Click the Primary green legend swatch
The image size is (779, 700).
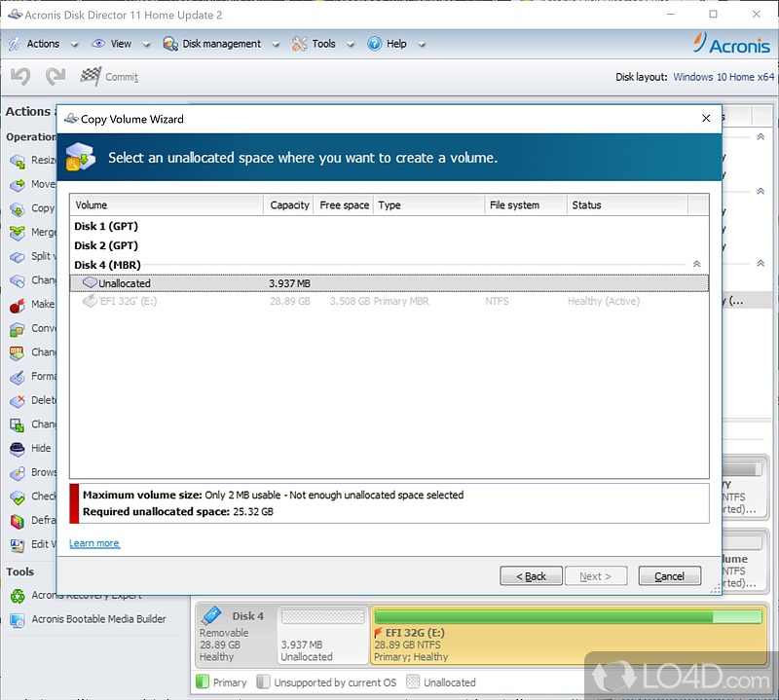203,682
